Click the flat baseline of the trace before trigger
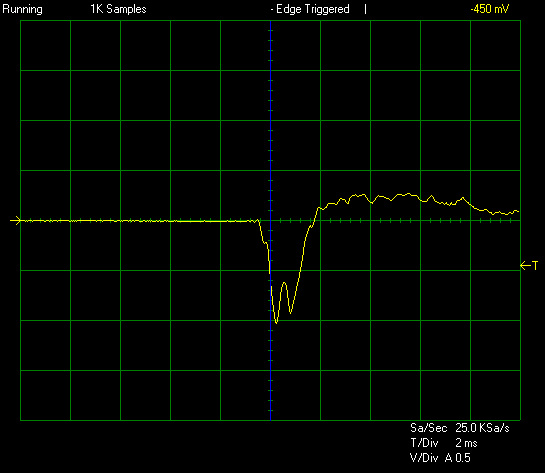This screenshot has height=473, width=545. click(x=139, y=221)
